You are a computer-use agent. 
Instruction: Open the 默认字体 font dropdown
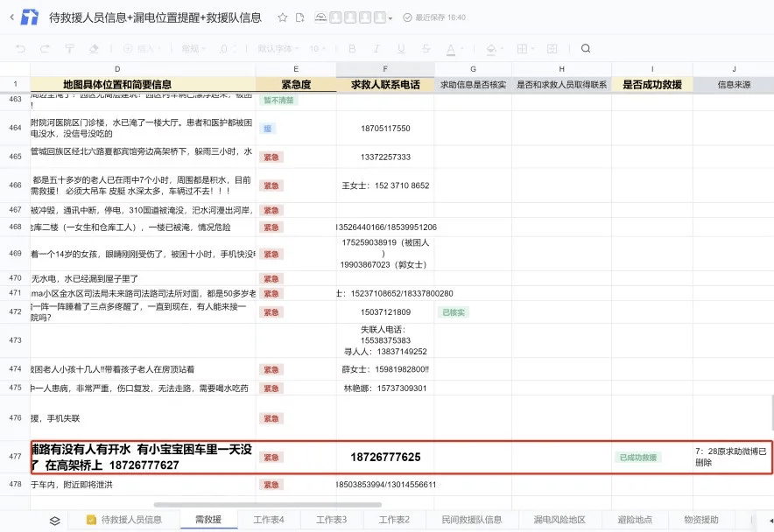click(x=278, y=48)
